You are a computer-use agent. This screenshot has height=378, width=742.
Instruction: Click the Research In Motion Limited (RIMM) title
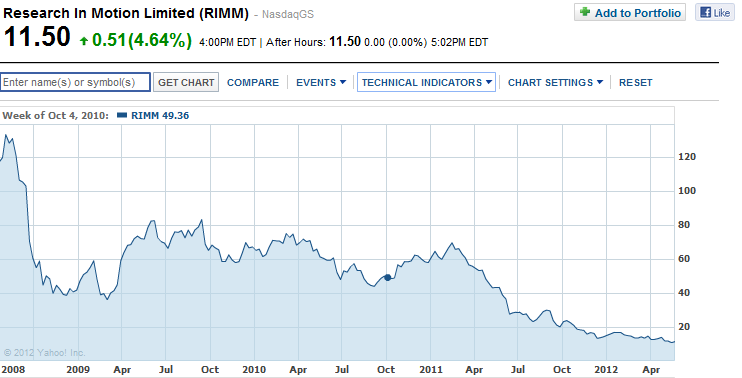pyautogui.click(x=126, y=13)
